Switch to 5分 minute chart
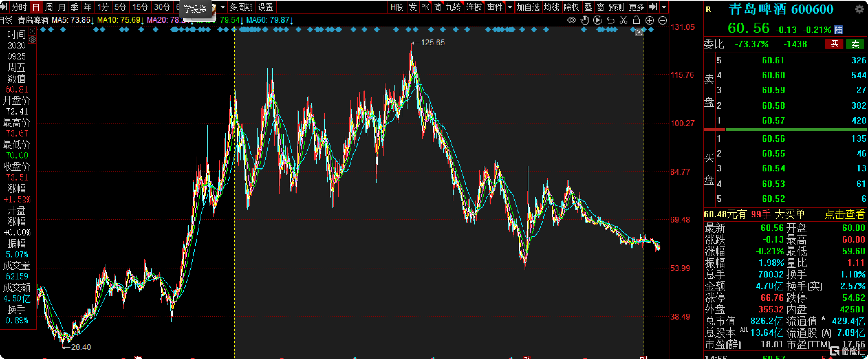The height and width of the screenshot is (359, 868). pos(120,7)
